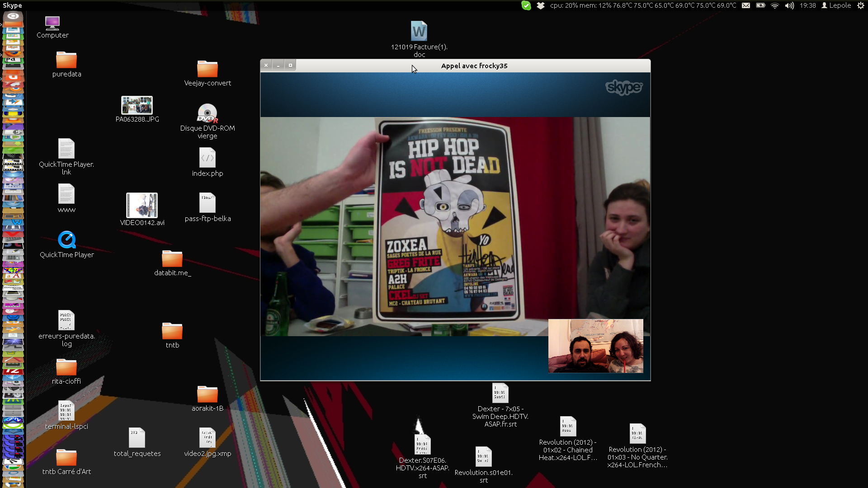Select the 121019 Facture(1).doc file

[x=419, y=32]
